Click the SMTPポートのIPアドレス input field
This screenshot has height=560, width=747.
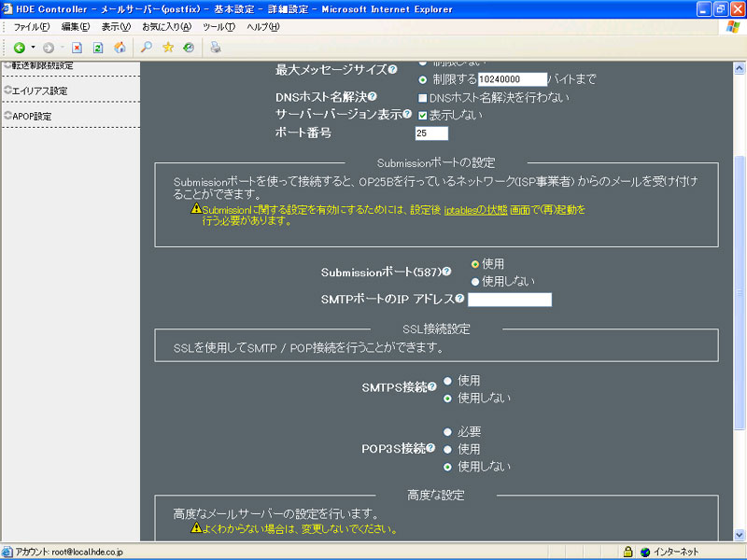pyautogui.click(x=510, y=300)
